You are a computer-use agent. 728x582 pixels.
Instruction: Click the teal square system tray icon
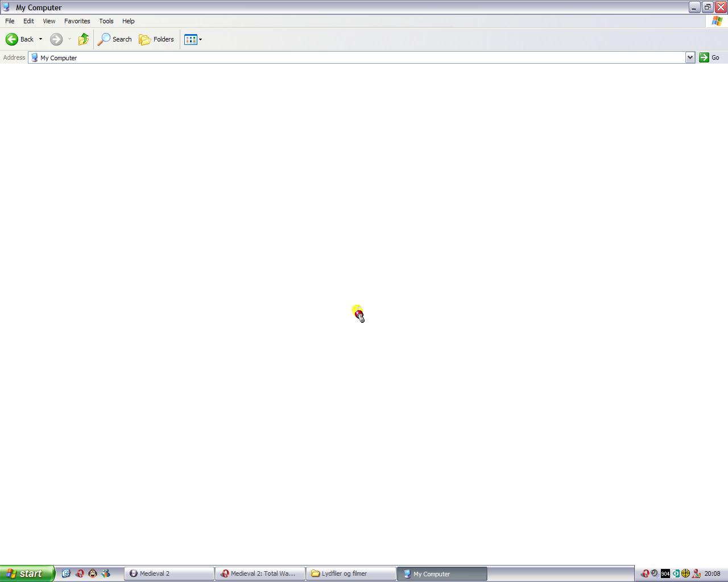[x=676, y=573]
